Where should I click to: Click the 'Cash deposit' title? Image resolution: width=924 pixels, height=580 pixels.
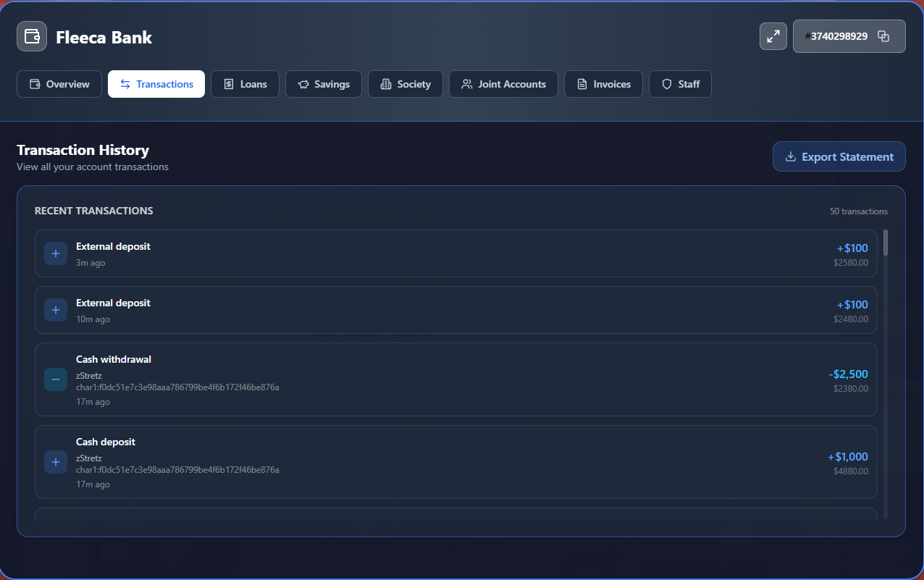[106, 442]
